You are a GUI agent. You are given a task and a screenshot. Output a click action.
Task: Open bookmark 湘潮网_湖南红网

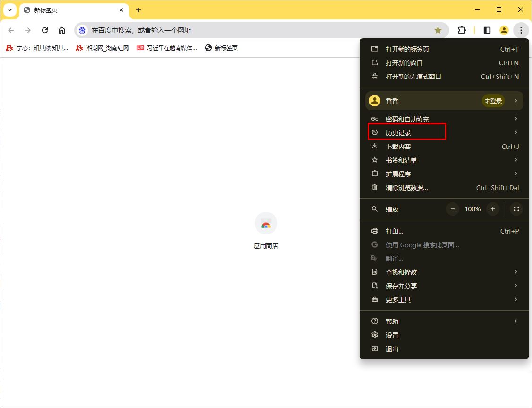103,48
